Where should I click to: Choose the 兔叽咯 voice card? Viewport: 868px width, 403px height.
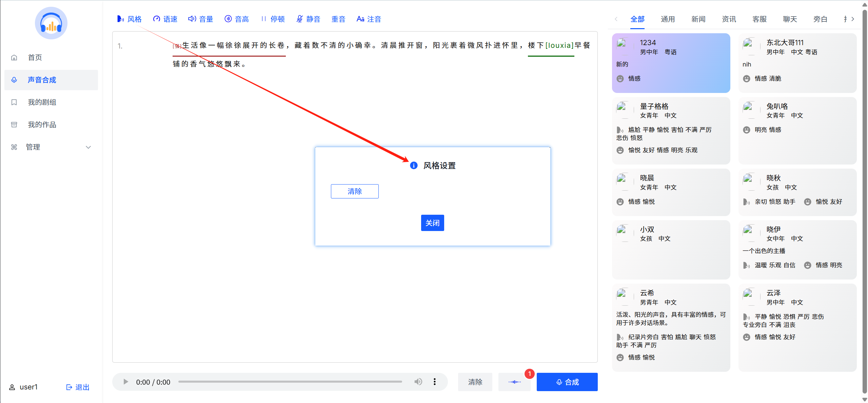point(797,131)
